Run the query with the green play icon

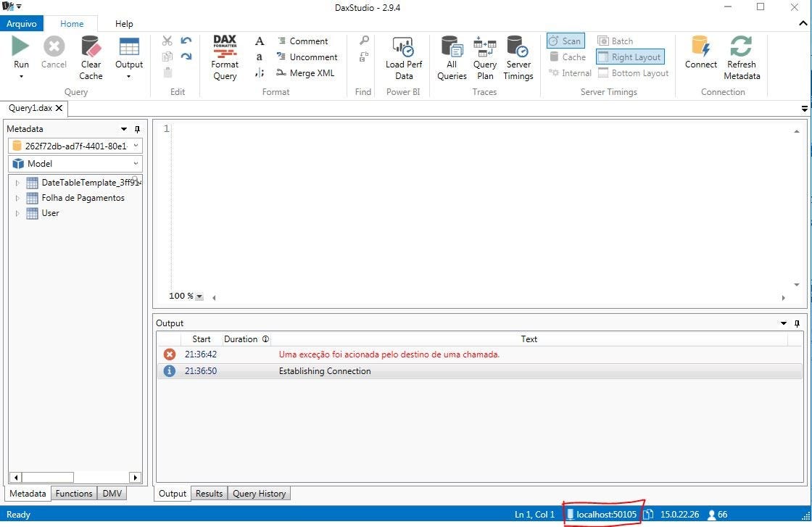(21, 46)
